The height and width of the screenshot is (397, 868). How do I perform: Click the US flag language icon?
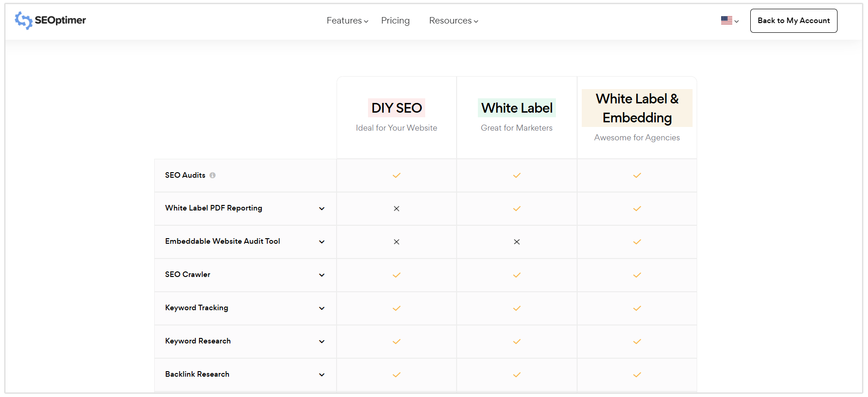click(727, 20)
